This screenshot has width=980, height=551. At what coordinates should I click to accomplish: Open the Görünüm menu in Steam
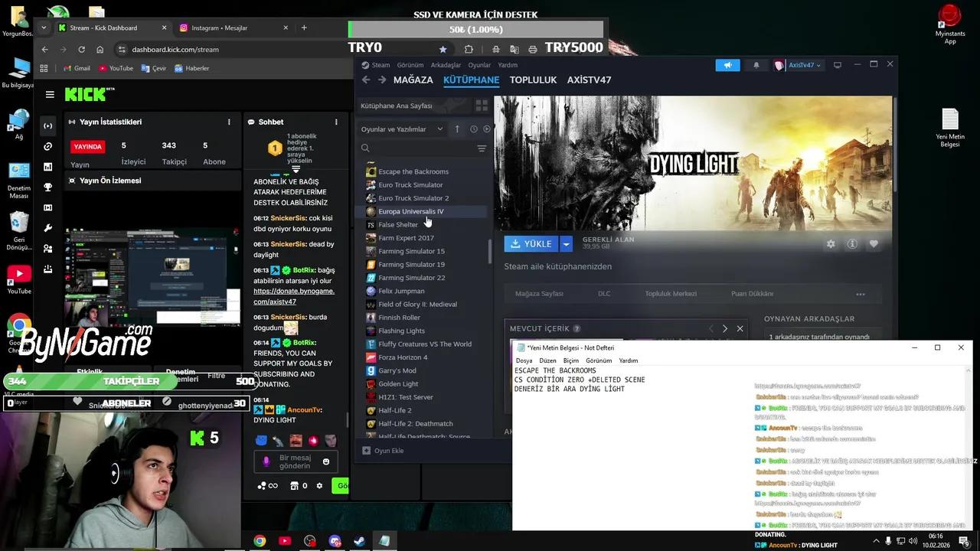point(410,65)
